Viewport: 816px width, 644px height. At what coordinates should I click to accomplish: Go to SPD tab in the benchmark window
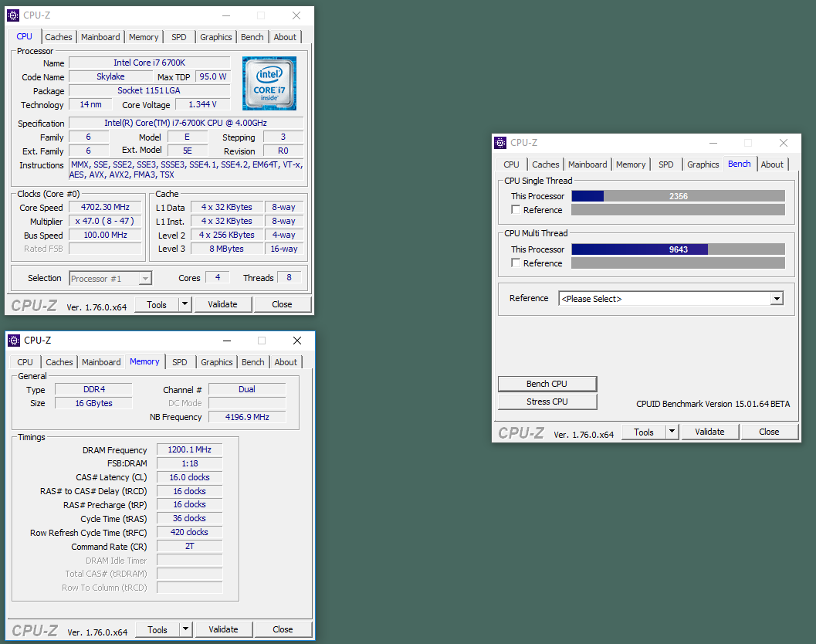click(x=666, y=164)
